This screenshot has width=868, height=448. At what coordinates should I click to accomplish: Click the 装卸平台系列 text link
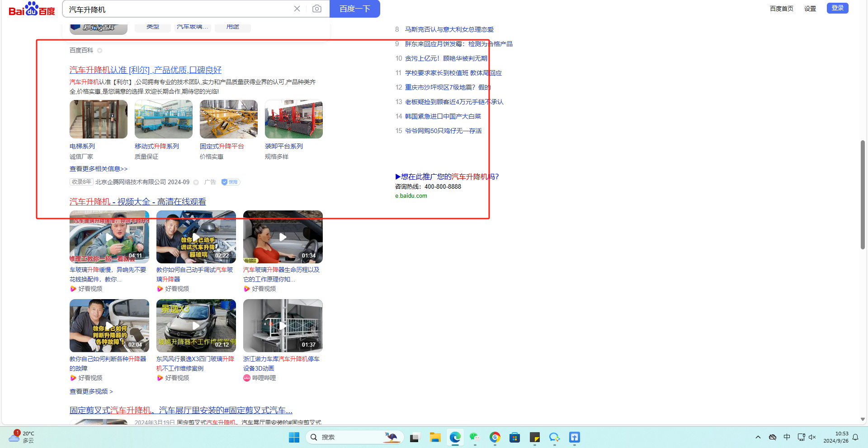point(284,146)
